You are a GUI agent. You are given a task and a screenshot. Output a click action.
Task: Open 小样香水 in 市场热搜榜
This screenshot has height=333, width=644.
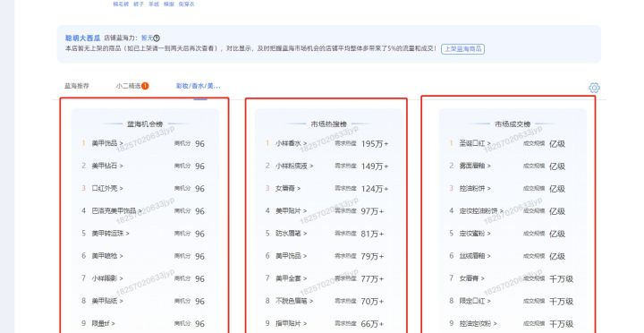click(x=292, y=143)
